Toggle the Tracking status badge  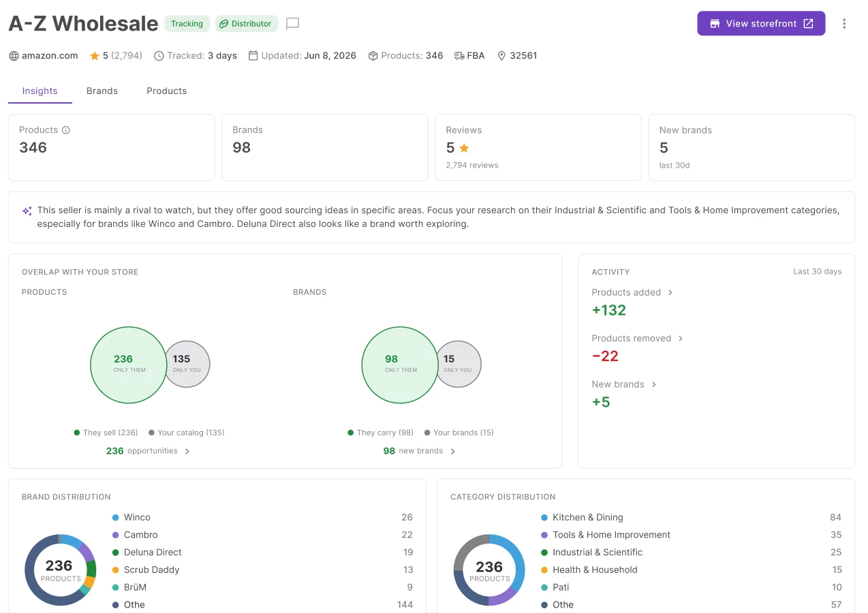pos(187,24)
